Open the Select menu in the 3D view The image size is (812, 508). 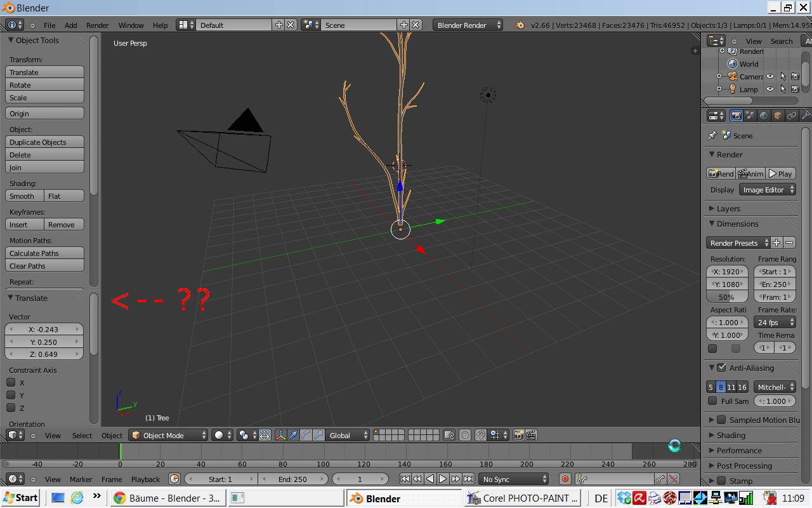(x=82, y=435)
